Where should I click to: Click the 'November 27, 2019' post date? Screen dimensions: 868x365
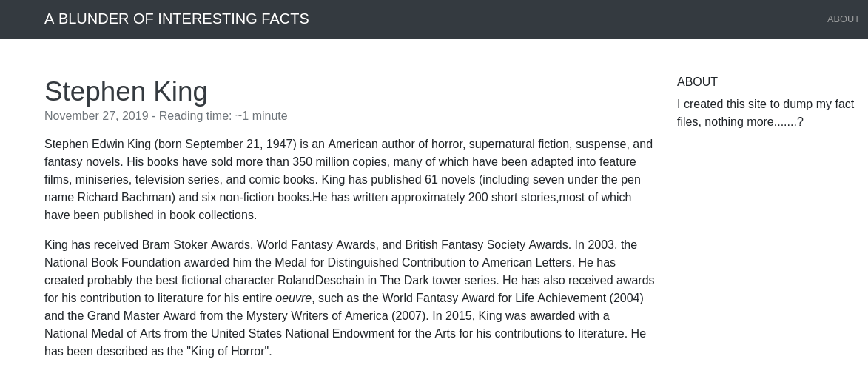[x=96, y=116]
